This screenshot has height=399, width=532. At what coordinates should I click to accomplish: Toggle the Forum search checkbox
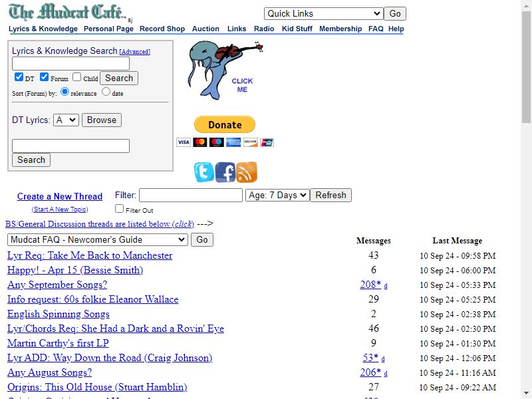(x=44, y=77)
